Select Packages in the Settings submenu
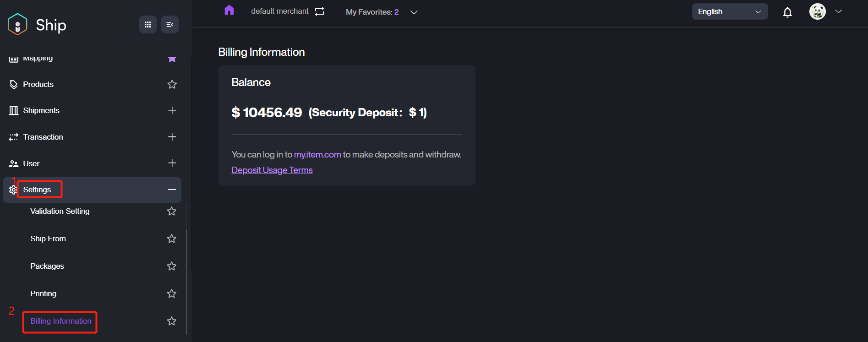 coord(47,266)
